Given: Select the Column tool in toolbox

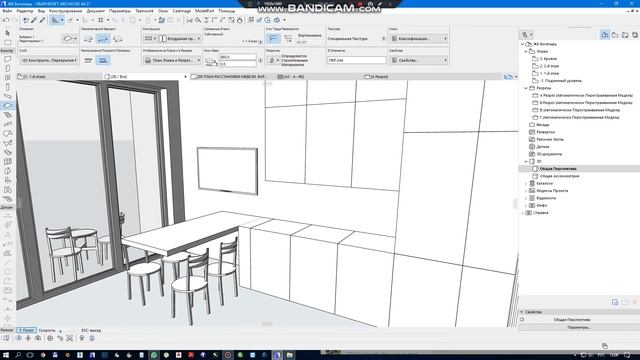Looking at the screenshot, I should (x=7, y=87).
